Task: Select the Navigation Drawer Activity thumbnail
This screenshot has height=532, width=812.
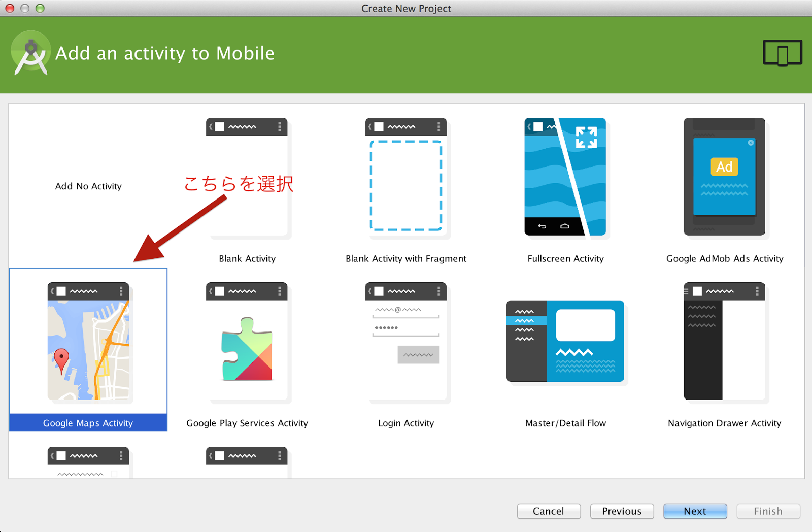Action: (725, 341)
